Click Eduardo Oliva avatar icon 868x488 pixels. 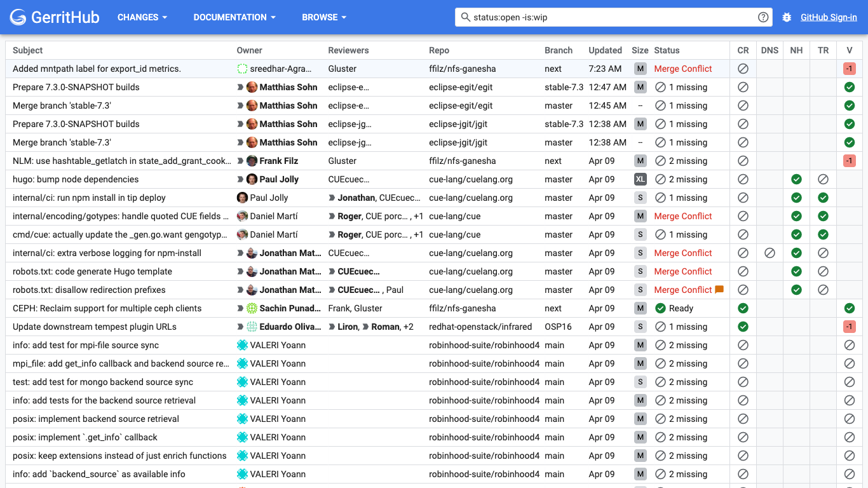coord(252,327)
